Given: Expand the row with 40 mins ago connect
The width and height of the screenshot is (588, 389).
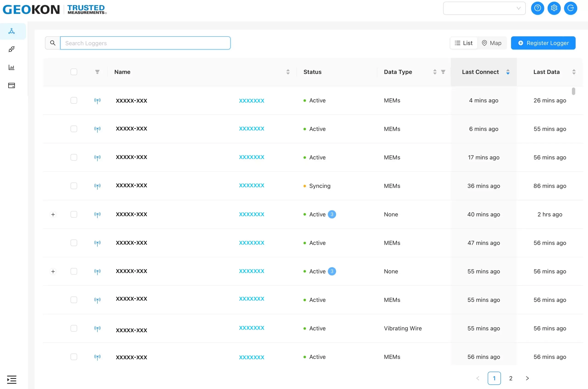Looking at the screenshot, I should [53, 214].
